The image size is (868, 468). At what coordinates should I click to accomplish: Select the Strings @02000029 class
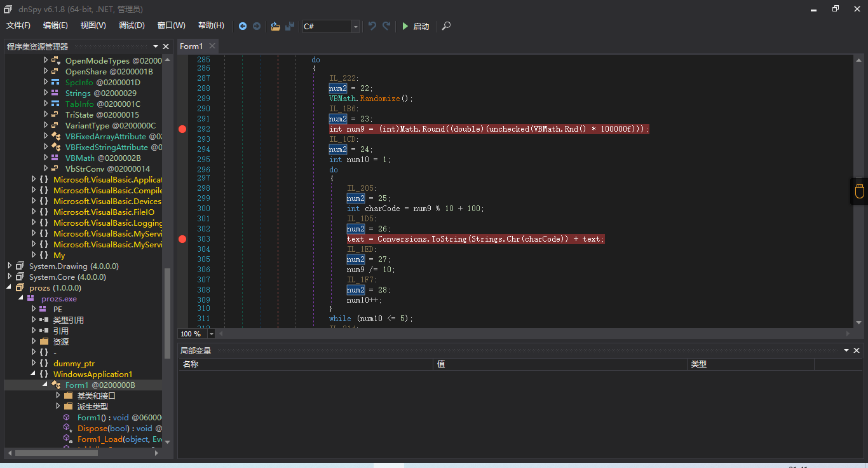[x=100, y=93]
